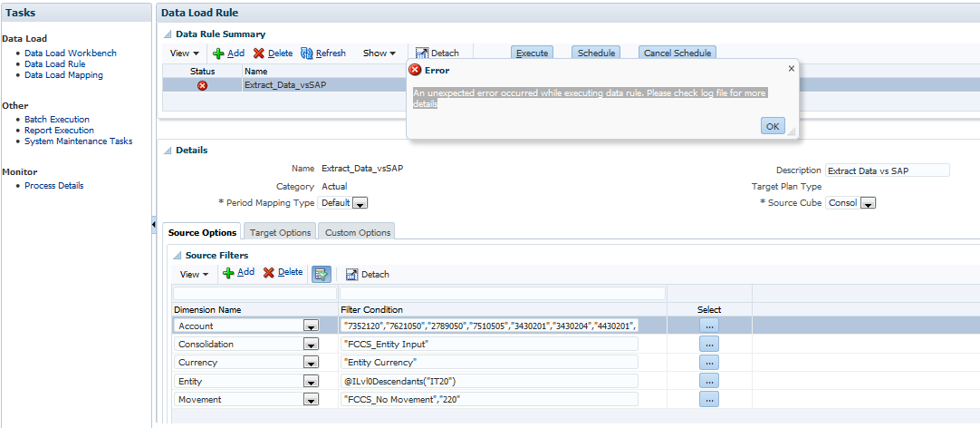980x428 pixels.
Task: Open the Source Cube dropdown
Action: pyautogui.click(x=869, y=203)
